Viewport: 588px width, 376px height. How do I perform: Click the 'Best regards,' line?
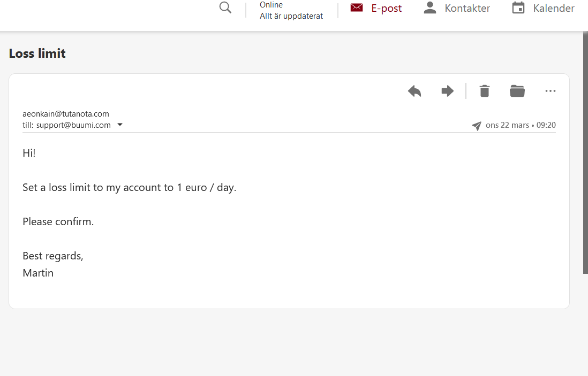(53, 256)
